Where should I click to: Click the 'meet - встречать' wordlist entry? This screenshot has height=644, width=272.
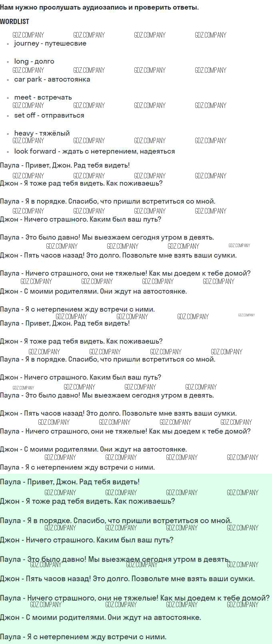[x=43, y=97]
